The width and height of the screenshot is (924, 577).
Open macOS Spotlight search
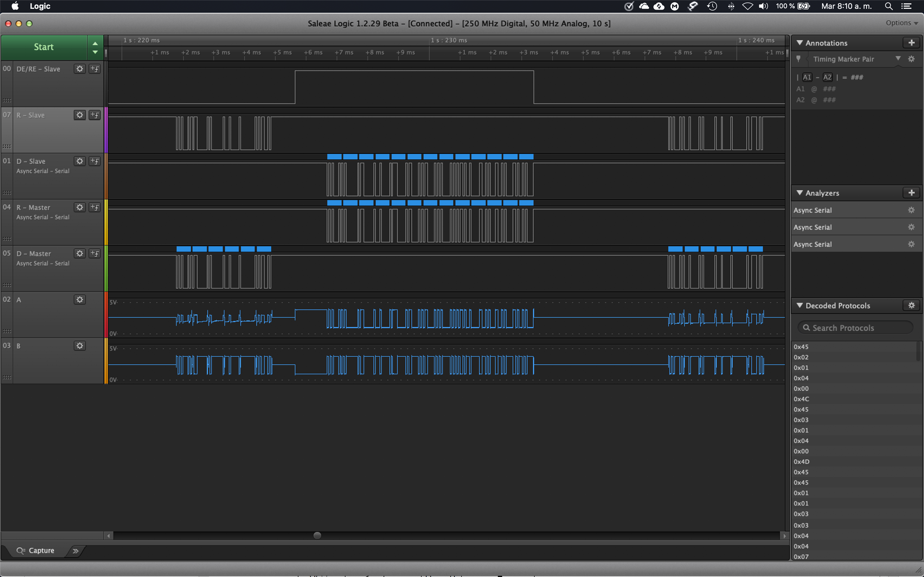pyautogui.click(x=888, y=6)
